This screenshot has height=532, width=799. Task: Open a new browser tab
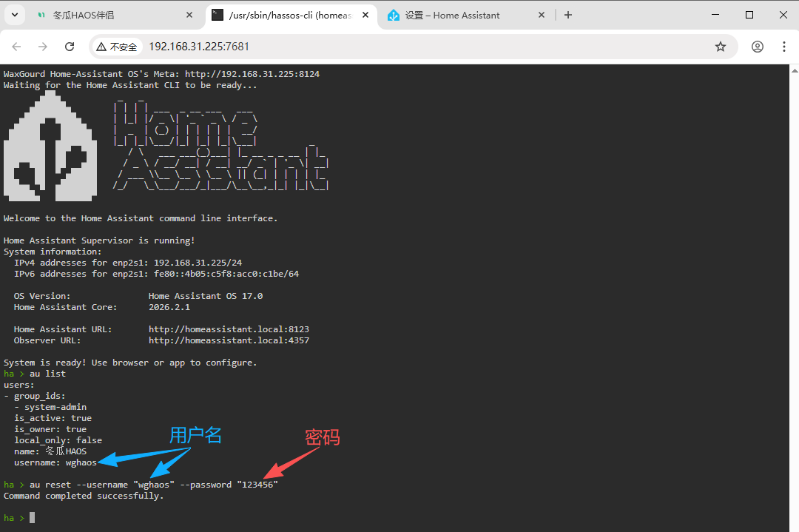coord(568,16)
